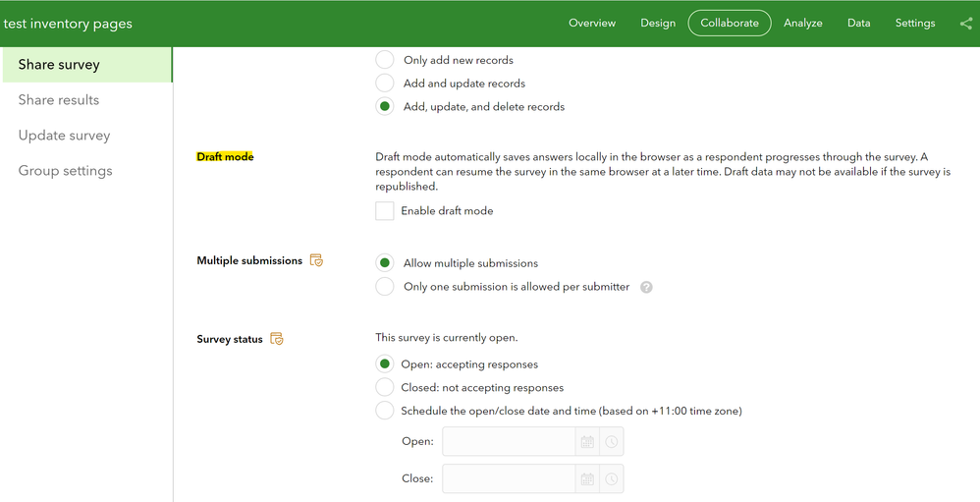Enable draft mode checkbox
980x502 pixels.
tap(385, 211)
